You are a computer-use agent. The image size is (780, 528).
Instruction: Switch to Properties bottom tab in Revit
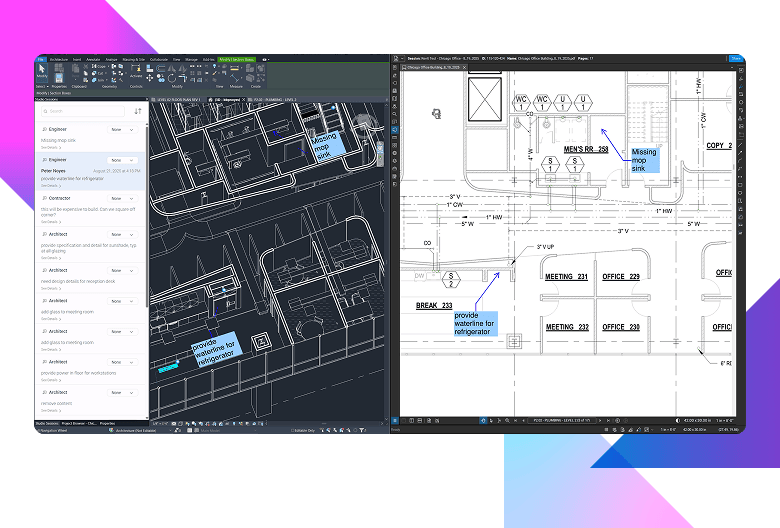107,423
